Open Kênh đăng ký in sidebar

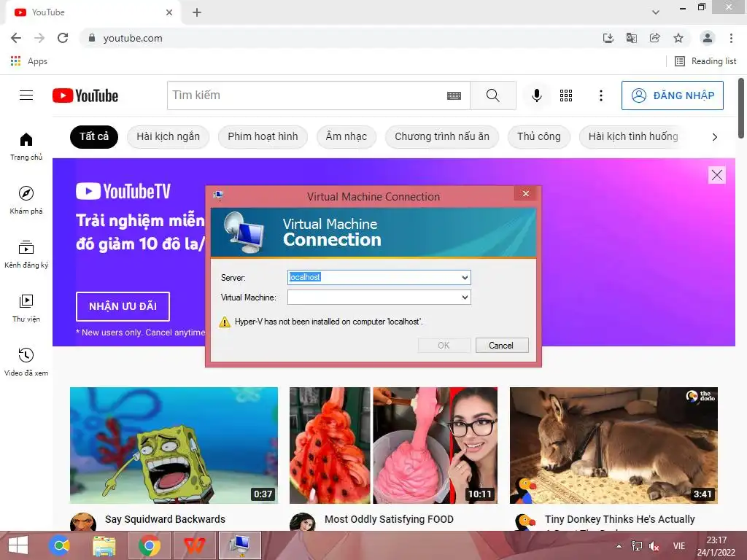pos(26,254)
